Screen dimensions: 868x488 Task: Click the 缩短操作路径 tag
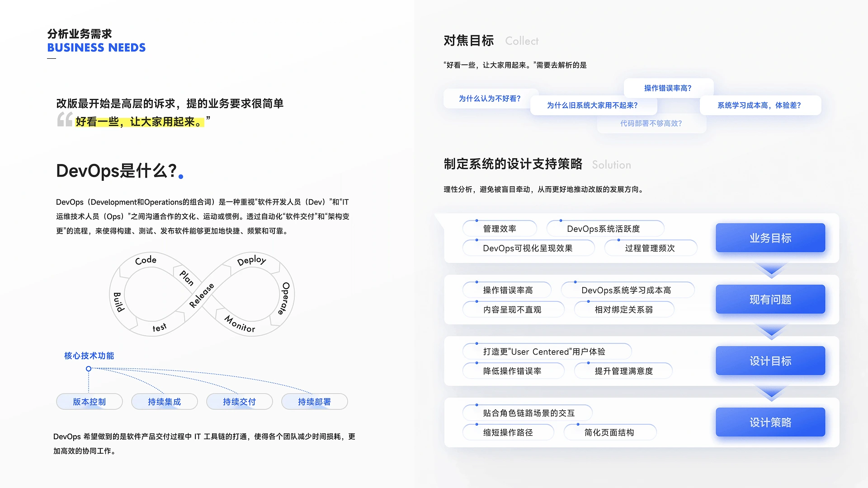pos(508,432)
